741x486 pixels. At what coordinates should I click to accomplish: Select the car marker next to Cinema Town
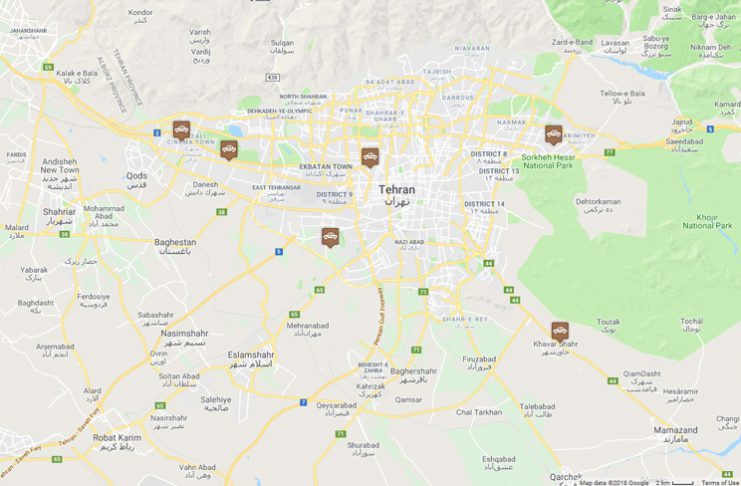(x=181, y=130)
